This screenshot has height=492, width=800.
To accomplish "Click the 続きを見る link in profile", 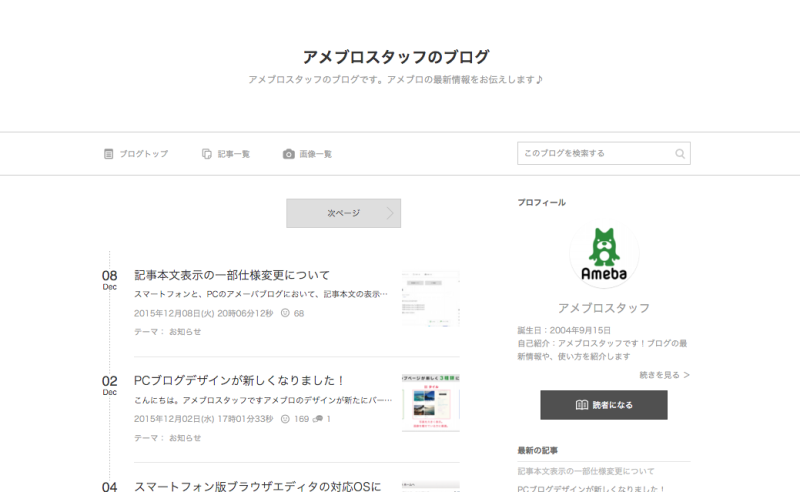I will click(664, 375).
